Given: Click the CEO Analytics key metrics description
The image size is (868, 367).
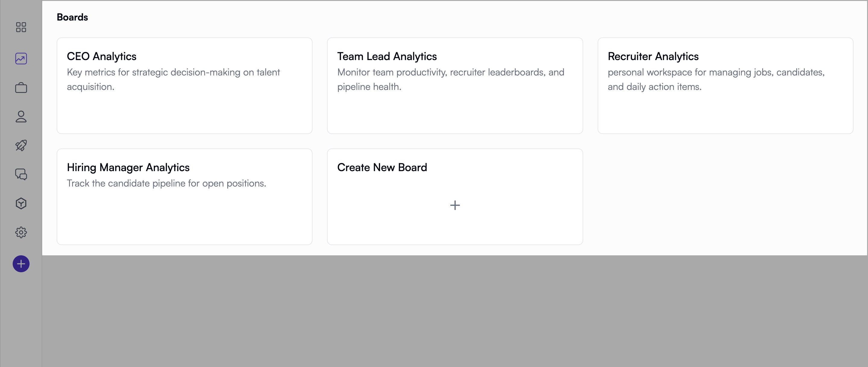Looking at the screenshot, I should point(173,79).
